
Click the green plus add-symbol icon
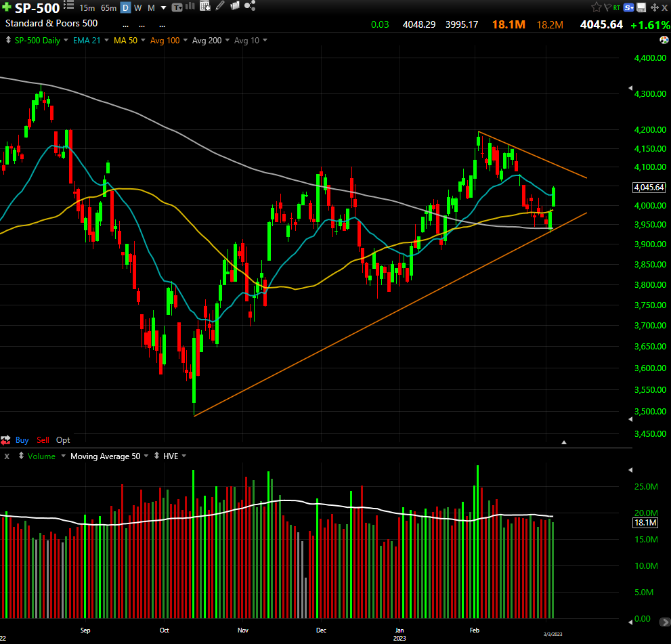6,7
